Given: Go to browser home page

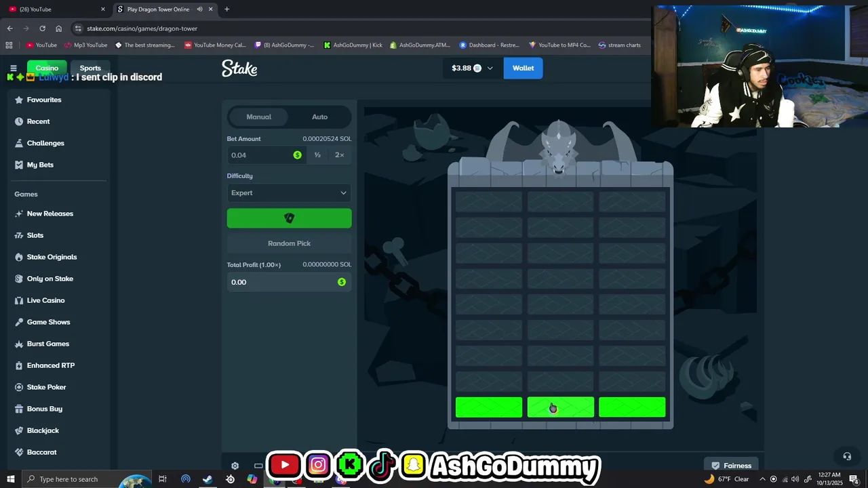Looking at the screenshot, I should 58,28.
